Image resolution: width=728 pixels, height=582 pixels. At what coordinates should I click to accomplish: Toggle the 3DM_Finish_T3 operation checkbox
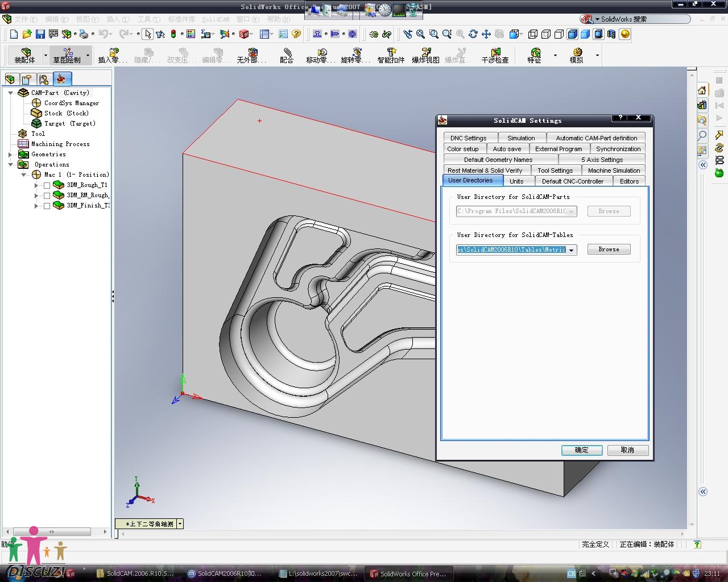[47, 206]
